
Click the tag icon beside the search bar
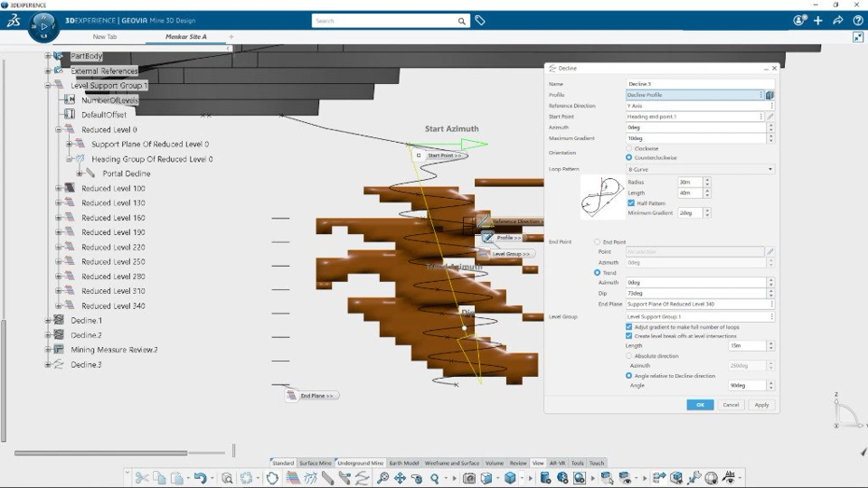(x=480, y=21)
